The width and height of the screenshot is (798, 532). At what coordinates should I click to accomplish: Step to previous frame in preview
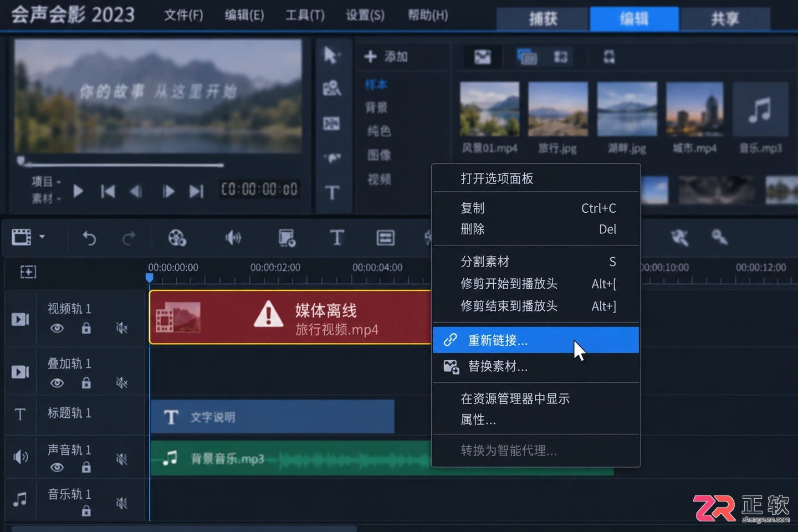[x=136, y=192]
